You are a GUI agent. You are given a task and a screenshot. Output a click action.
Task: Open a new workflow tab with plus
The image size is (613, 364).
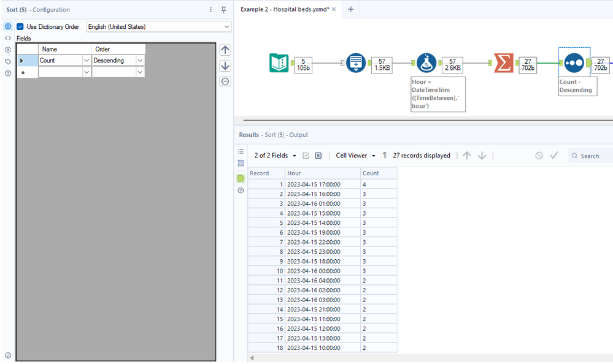[351, 9]
